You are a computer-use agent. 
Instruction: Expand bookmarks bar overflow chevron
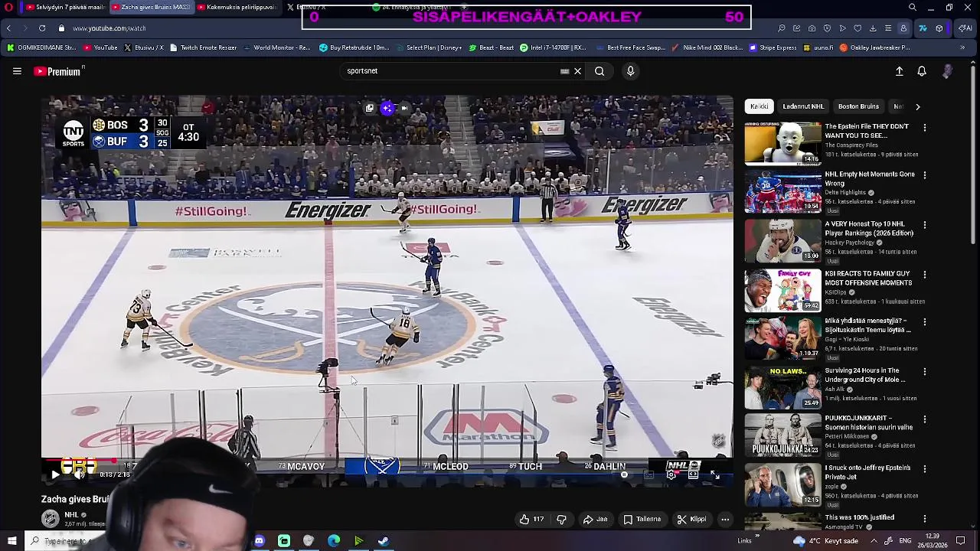(962, 47)
